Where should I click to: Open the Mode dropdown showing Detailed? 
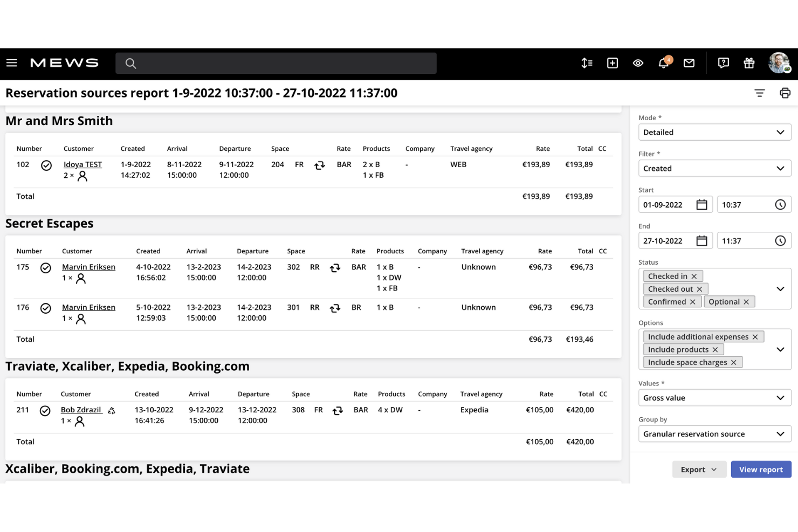[x=714, y=133]
